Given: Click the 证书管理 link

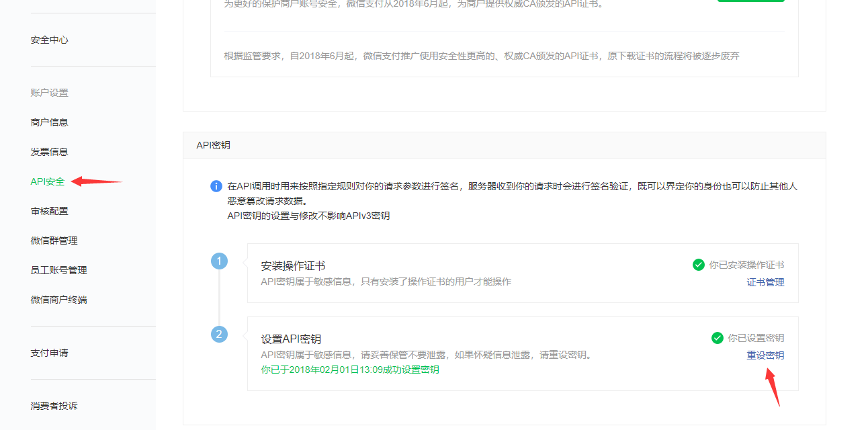Looking at the screenshot, I should point(765,282).
